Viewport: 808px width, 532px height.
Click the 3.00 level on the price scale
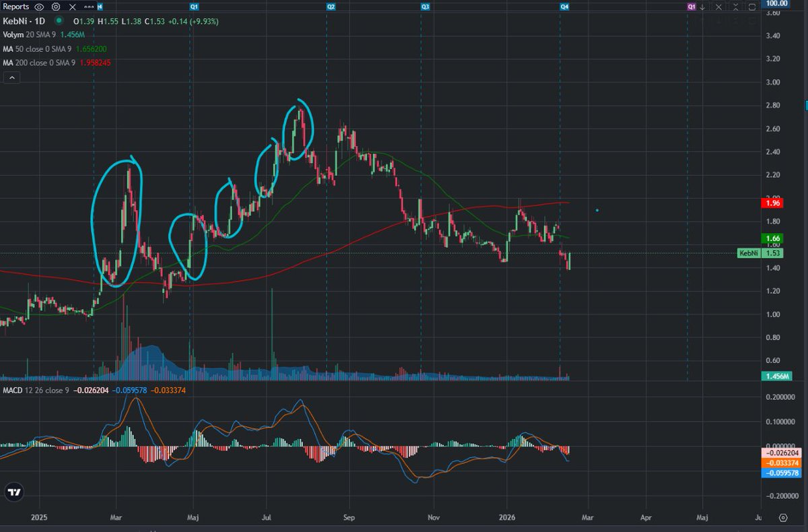(772, 82)
